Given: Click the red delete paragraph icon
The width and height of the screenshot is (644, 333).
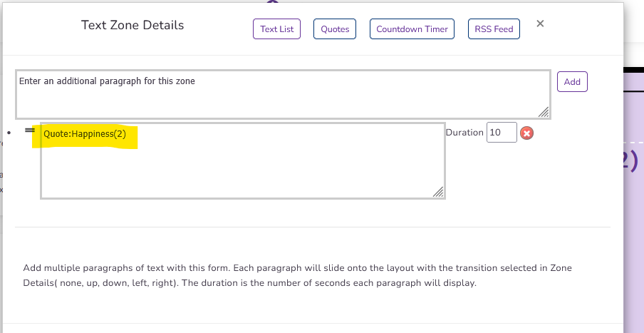Looking at the screenshot, I should coord(527,133).
